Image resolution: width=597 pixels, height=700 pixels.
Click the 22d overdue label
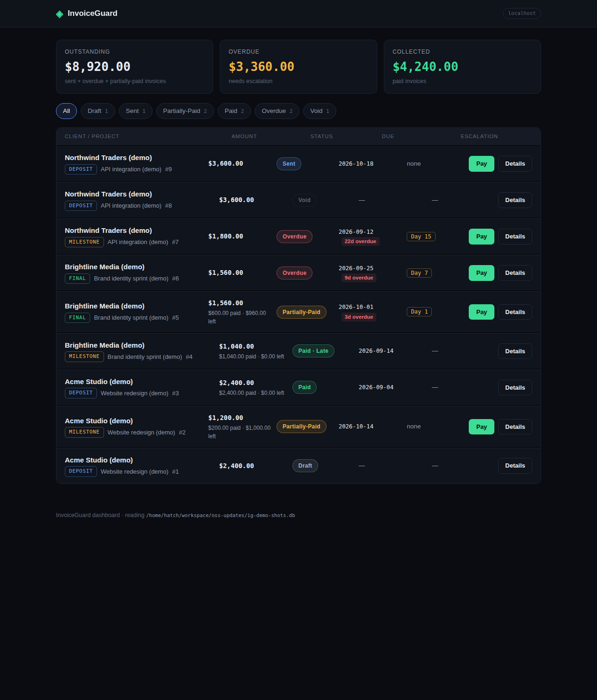pyautogui.click(x=360, y=242)
